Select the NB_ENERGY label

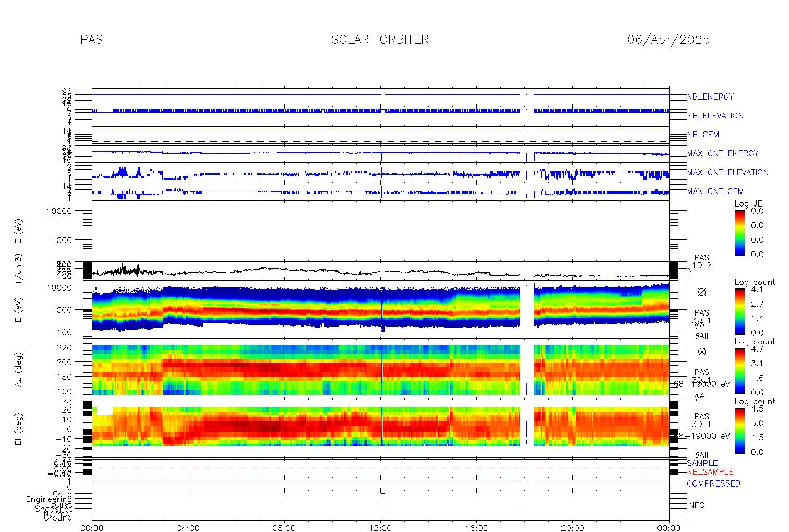click(x=710, y=96)
